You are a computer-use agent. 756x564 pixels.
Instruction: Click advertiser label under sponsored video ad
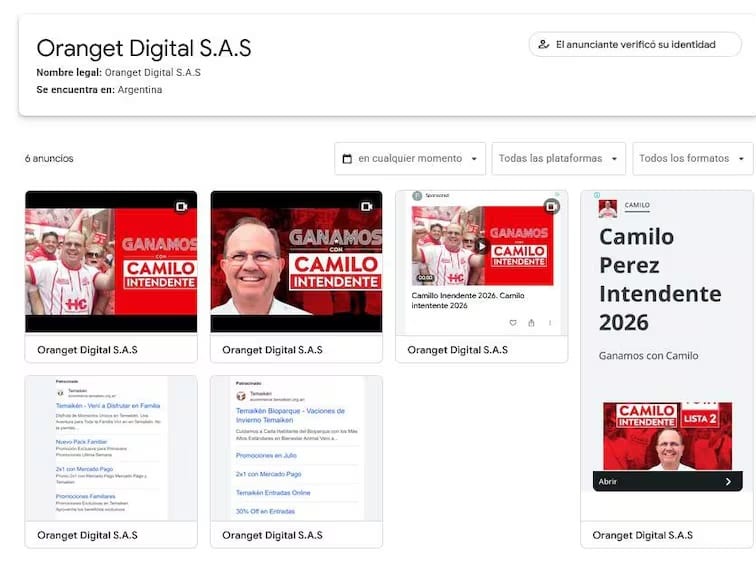tap(458, 350)
